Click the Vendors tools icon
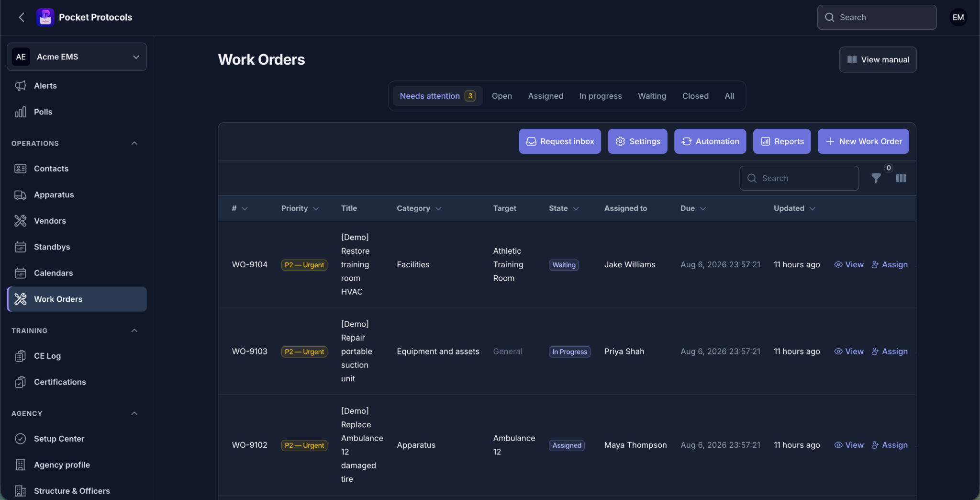980x500 pixels. [20, 221]
